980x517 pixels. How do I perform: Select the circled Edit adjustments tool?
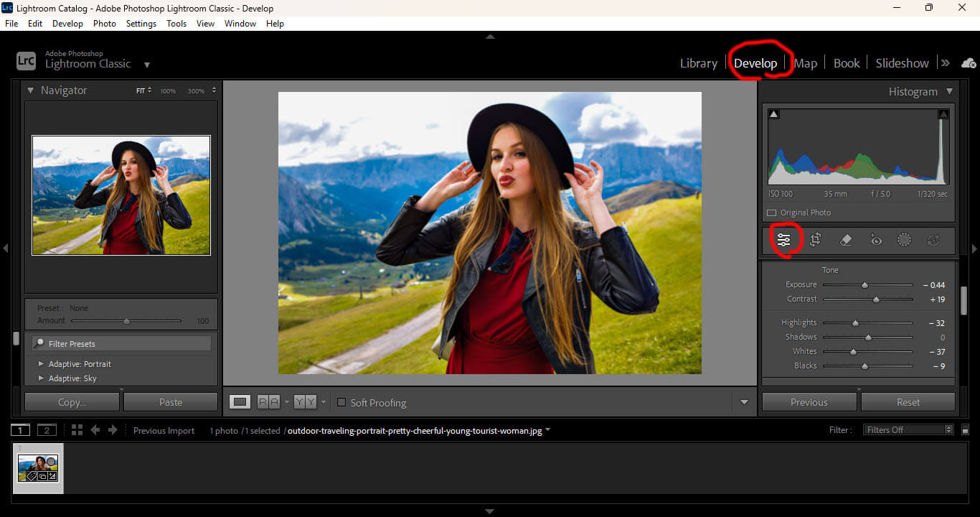pyautogui.click(x=784, y=240)
